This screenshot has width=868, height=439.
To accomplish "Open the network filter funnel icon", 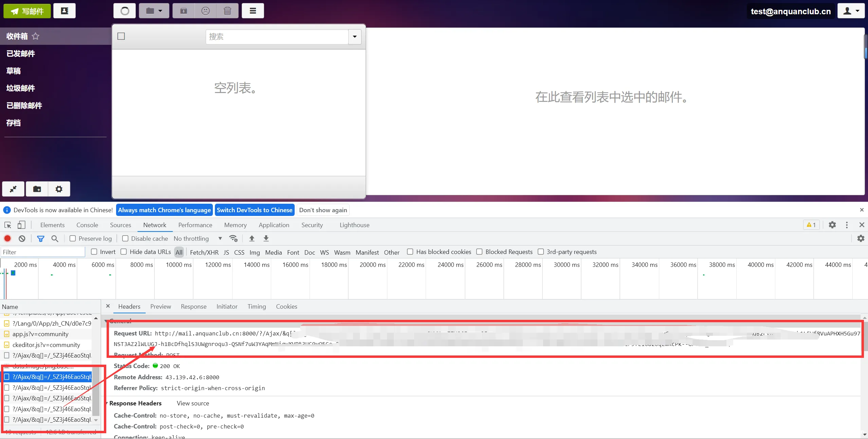I will click(41, 238).
